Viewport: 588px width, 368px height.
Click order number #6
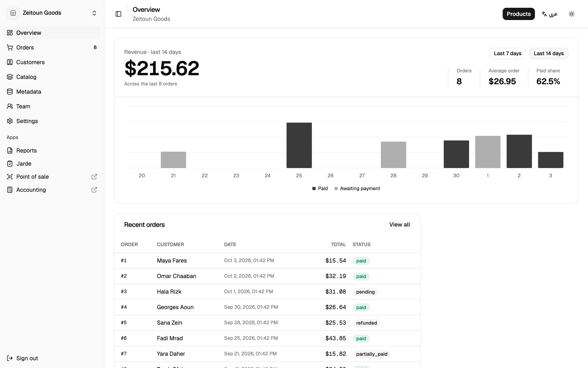coord(124,338)
